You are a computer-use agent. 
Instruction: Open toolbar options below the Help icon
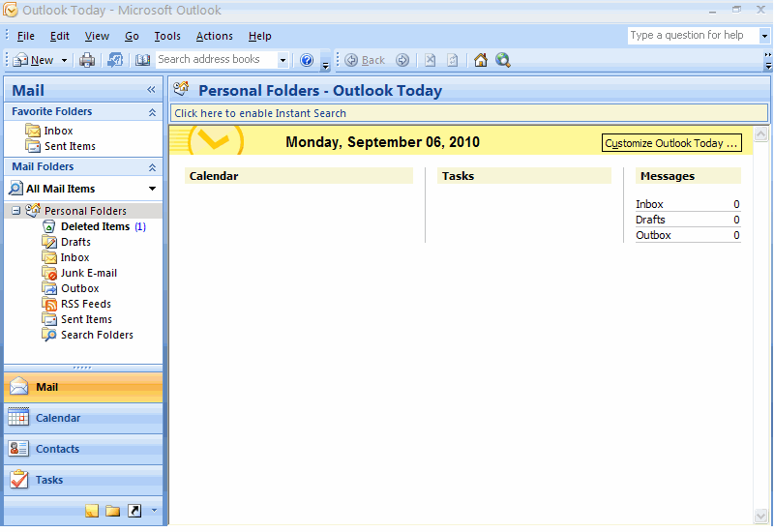pyautogui.click(x=325, y=65)
